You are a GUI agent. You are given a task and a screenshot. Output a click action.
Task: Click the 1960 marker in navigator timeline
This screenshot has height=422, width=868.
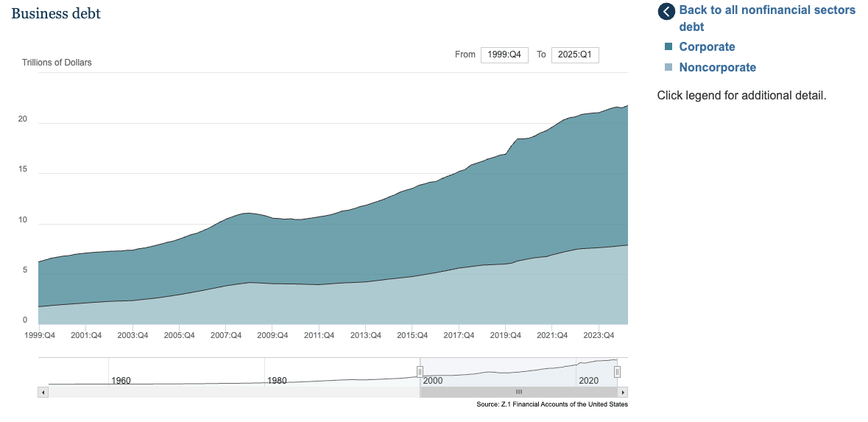pyautogui.click(x=121, y=381)
